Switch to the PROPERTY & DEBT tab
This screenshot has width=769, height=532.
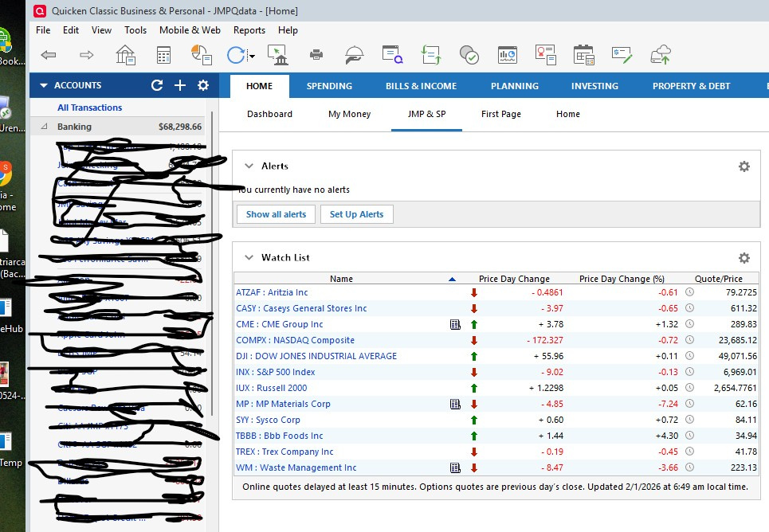click(691, 86)
